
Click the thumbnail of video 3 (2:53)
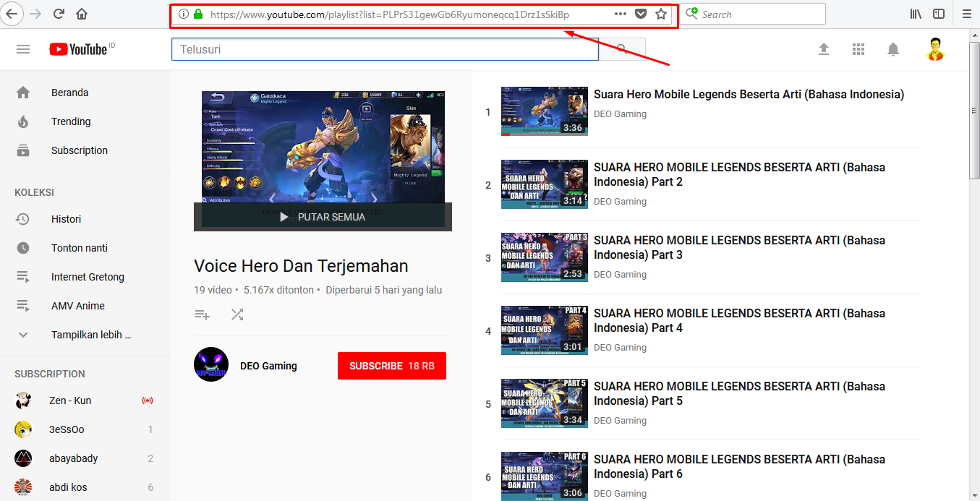point(545,257)
